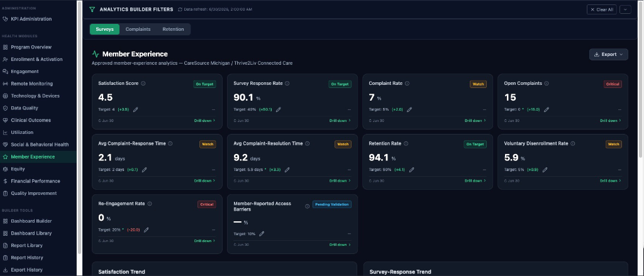
Task: Switch to the Surveys tab
Action: [x=105, y=29]
